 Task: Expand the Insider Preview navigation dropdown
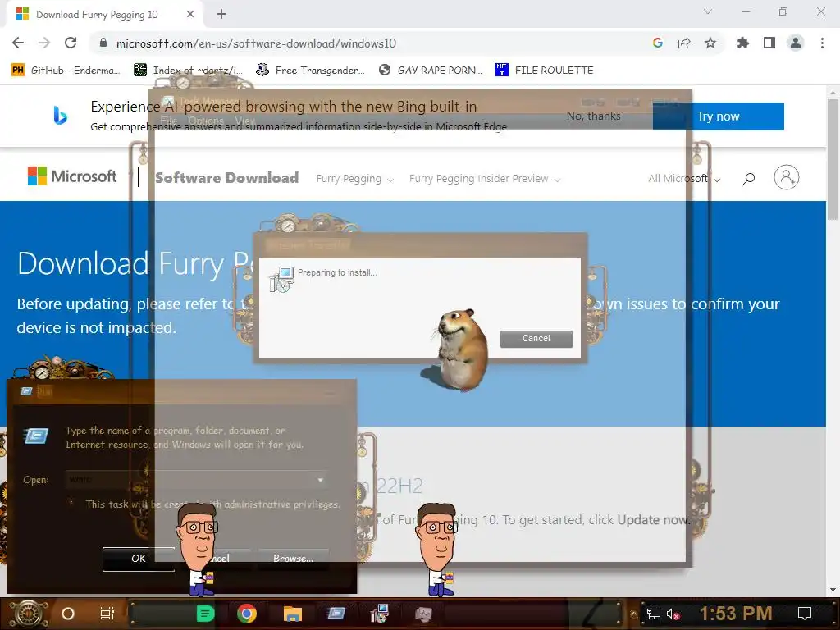click(x=485, y=179)
